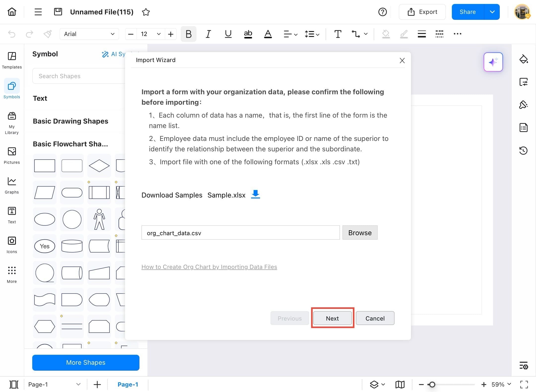Toggle Bold formatting

click(188, 34)
